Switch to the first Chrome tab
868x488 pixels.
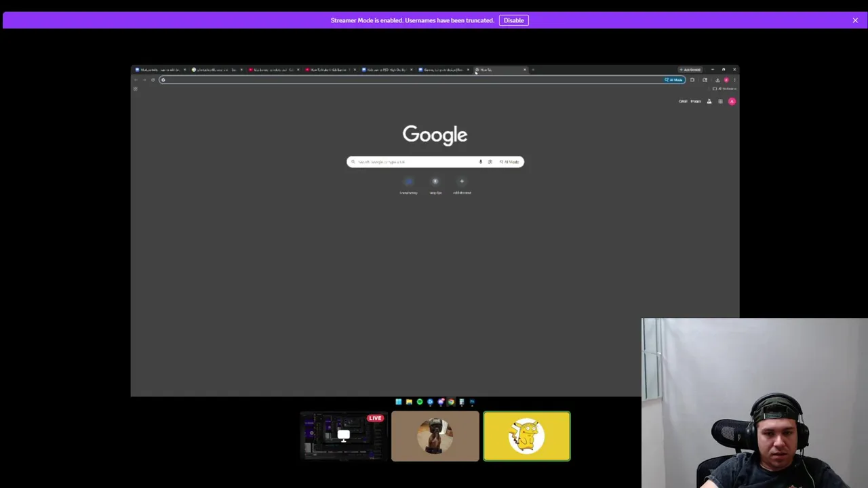(160, 70)
